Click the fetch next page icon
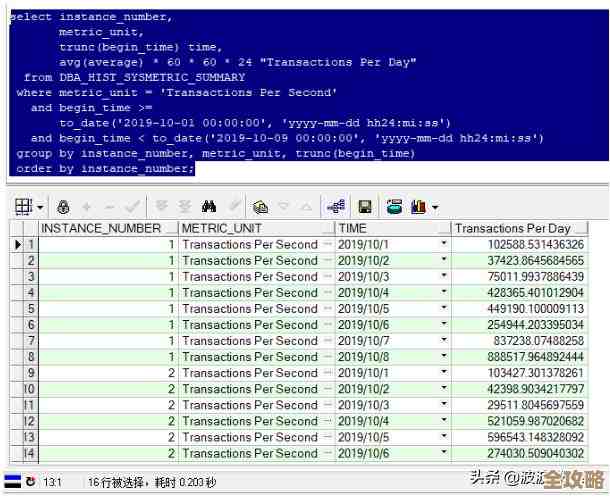610x498 pixels. 162,206
